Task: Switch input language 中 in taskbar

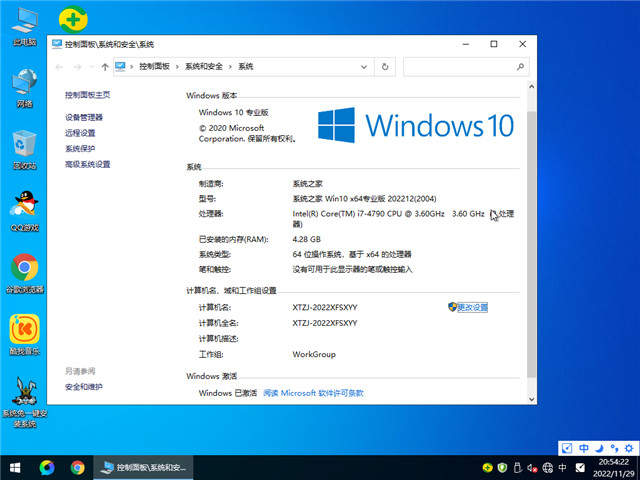Action: (x=562, y=467)
